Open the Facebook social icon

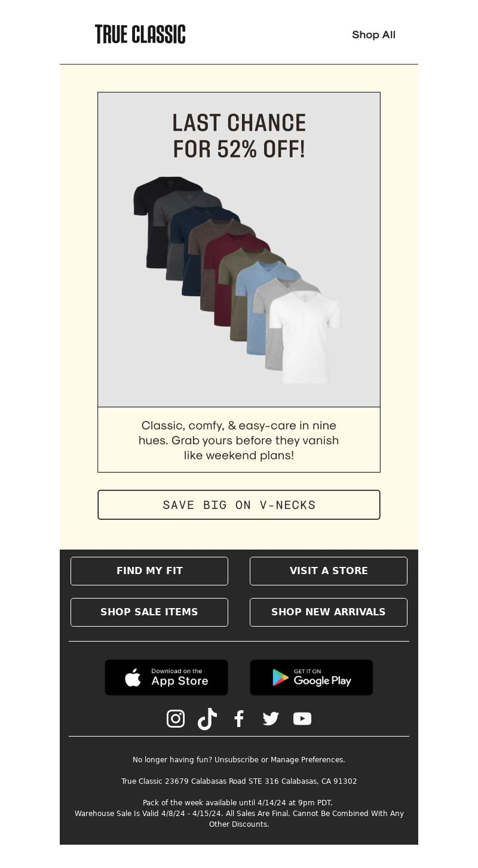click(239, 719)
